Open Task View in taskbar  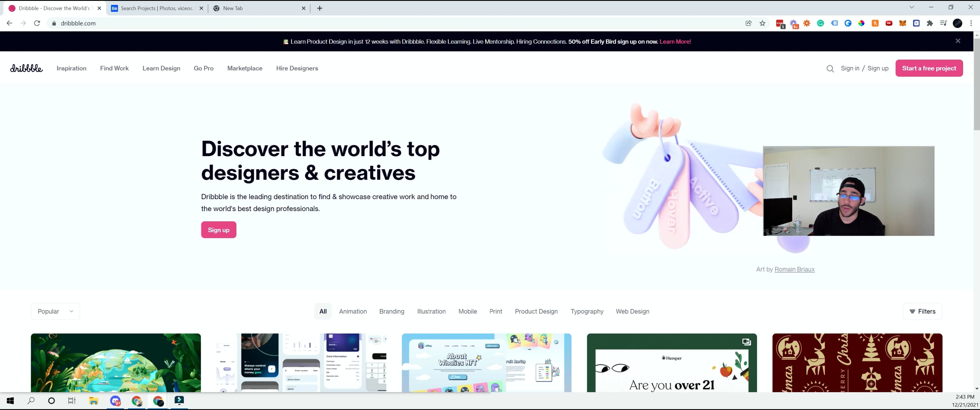tap(72, 401)
